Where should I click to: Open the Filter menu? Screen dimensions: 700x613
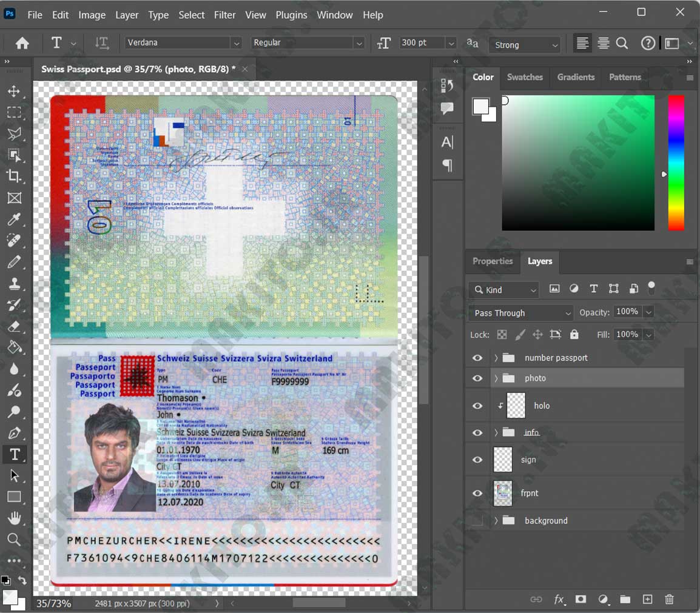click(224, 15)
